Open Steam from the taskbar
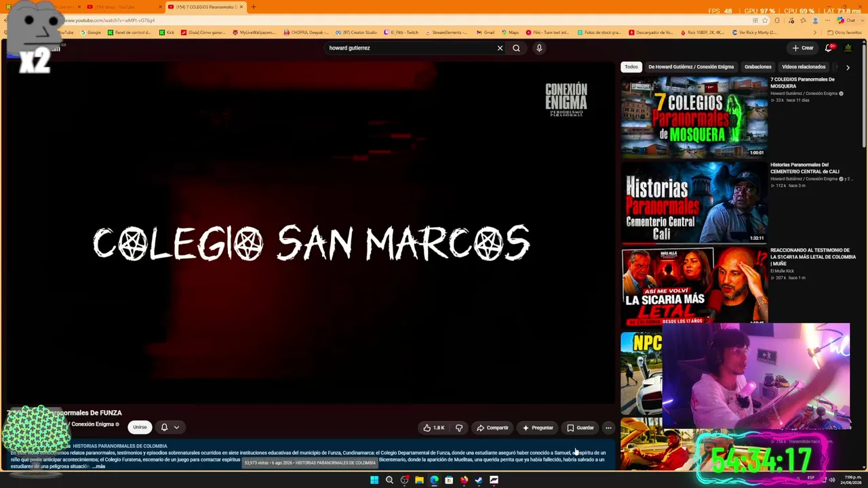Viewport: 868px width, 488px height. (x=479, y=480)
